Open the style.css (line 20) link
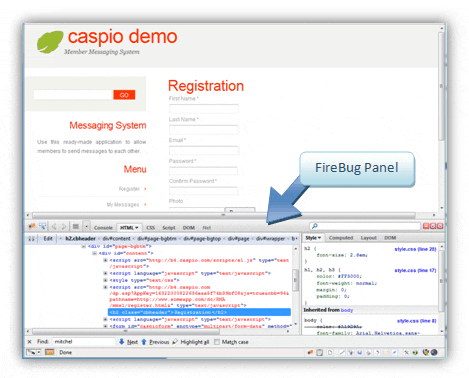 [415, 249]
